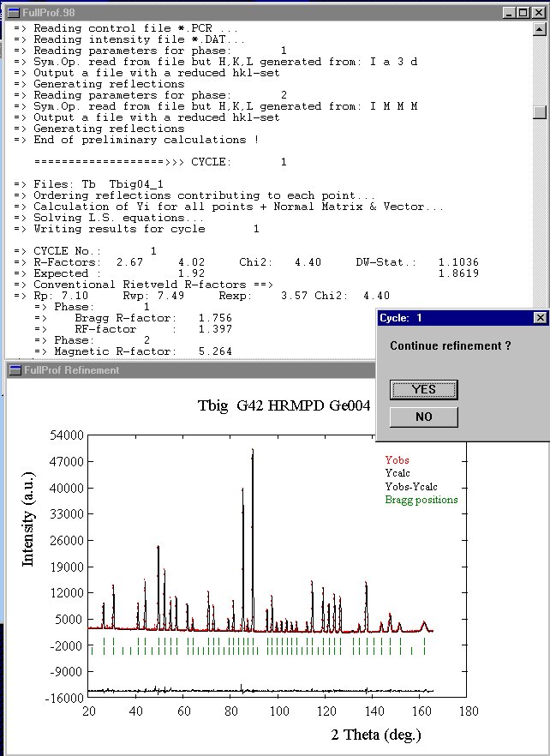Click the console scrollbar thumb

[538, 112]
